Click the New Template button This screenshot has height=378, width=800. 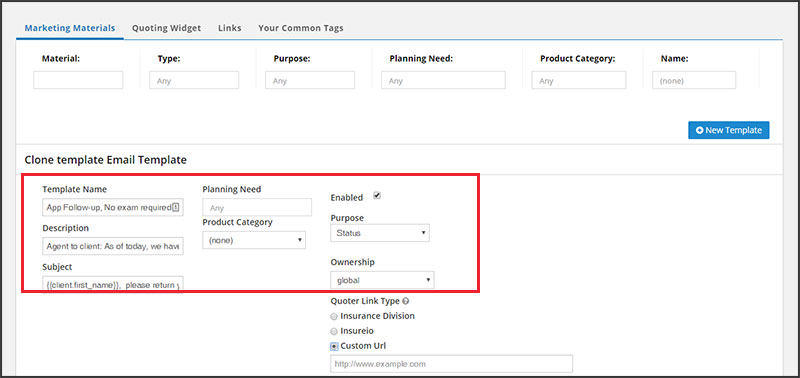[729, 130]
